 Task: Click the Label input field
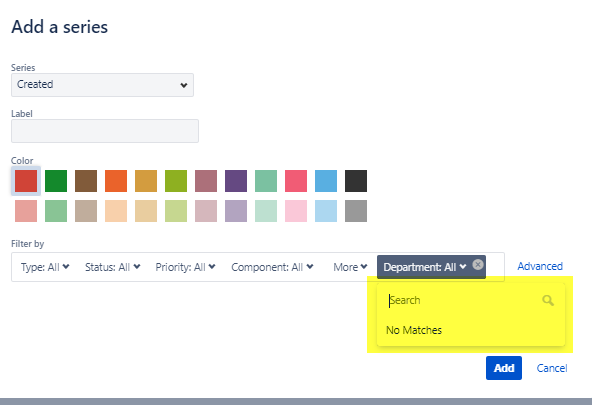pos(105,131)
